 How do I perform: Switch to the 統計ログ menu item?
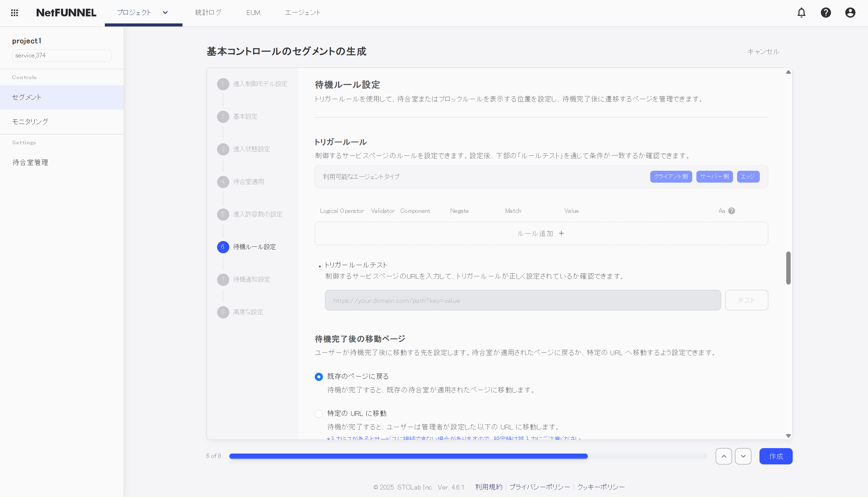tap(208, 13)
